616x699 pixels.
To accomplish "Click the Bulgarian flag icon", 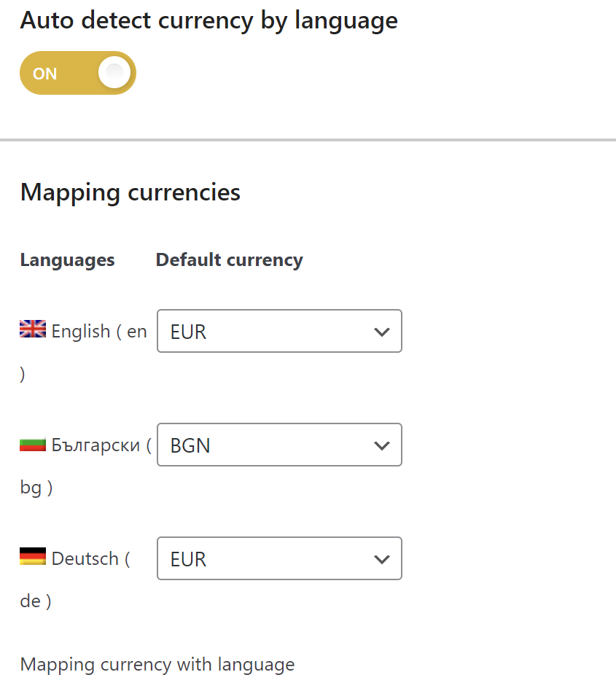I will pos(33,443).
